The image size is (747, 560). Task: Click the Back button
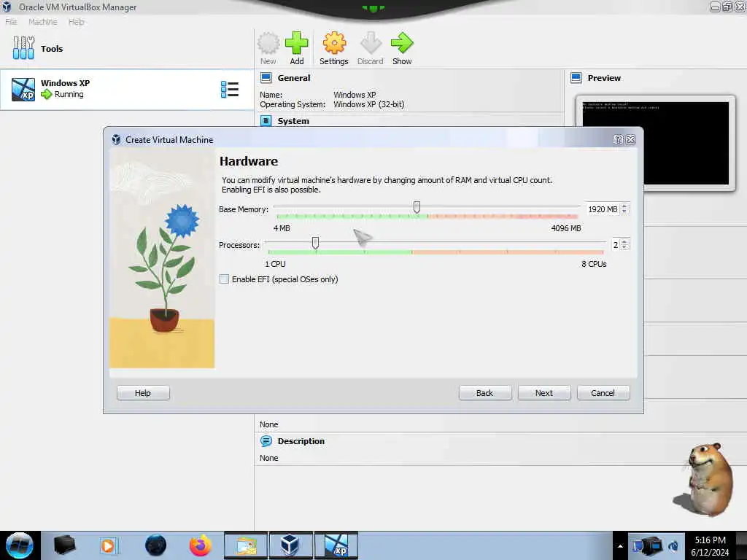(485, 393)
